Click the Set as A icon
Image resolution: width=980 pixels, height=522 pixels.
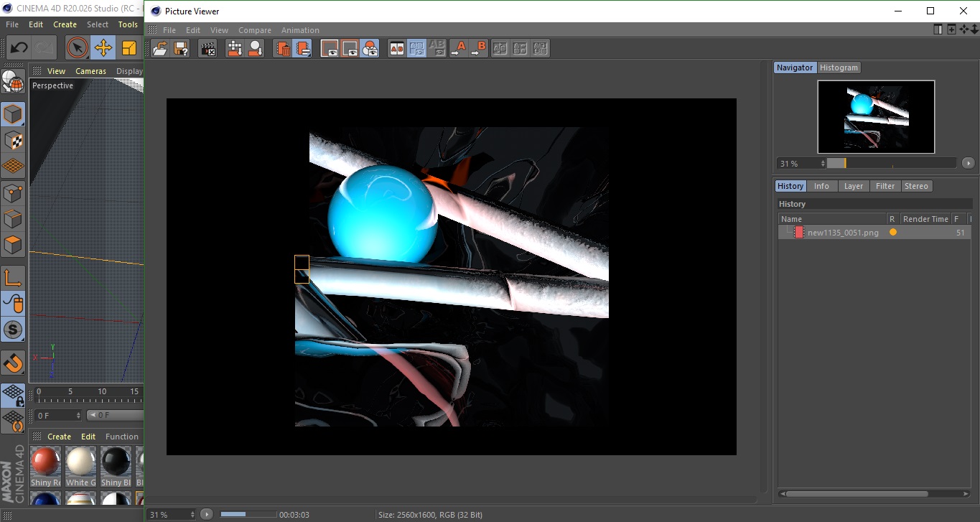click(458, 49)
